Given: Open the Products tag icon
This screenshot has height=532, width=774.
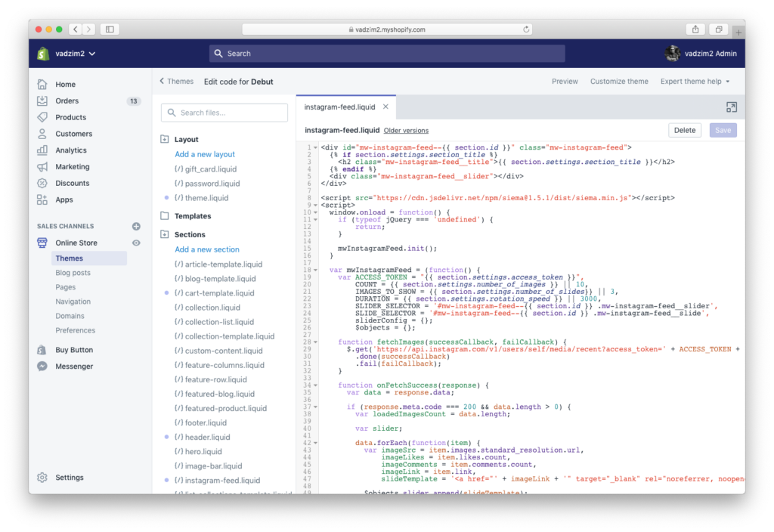Looking at the screenshot, I should pos(42,117).
